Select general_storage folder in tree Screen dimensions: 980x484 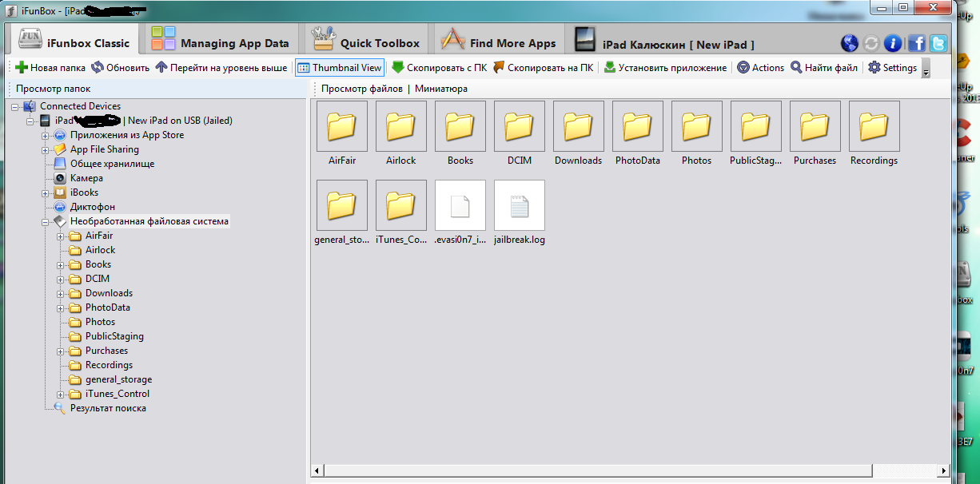click(x=118, y=379)
